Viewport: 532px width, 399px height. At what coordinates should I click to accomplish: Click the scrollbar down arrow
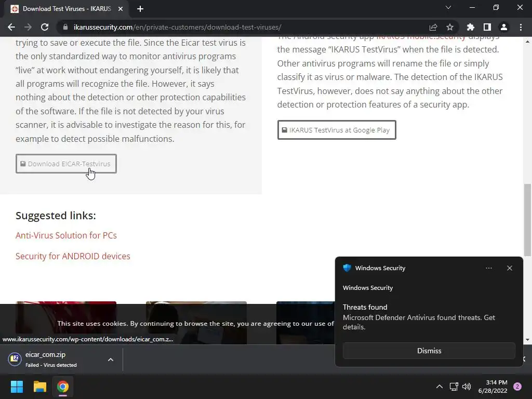pos(527,340)
